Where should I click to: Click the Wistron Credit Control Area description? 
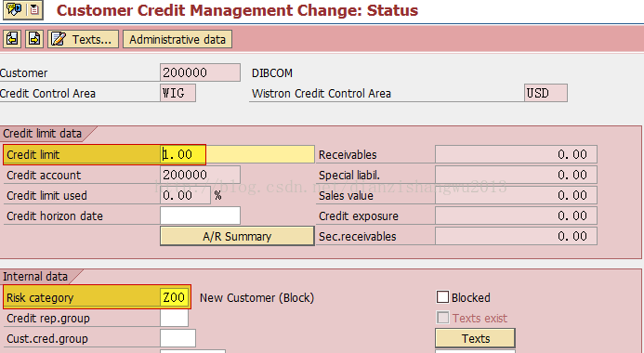point(322,94)
